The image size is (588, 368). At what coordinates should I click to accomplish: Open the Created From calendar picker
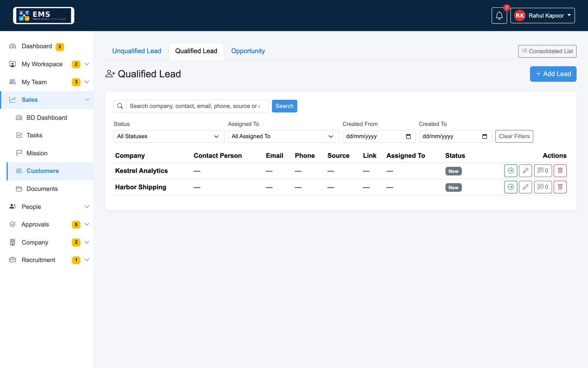(408, 137)
